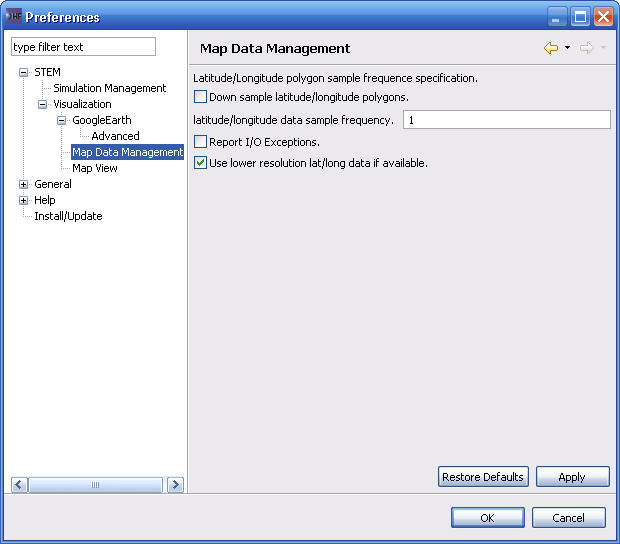Click the tree's right scroll arrow
The width and height of the screenshot is (620, 544).
click(175, 485)
